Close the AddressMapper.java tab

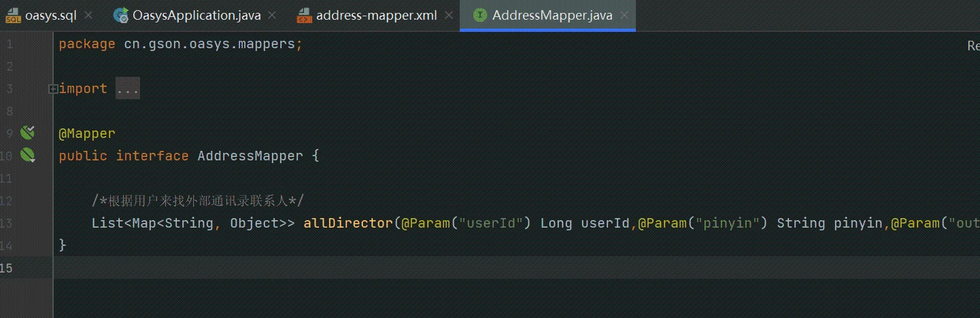(624, 16)
